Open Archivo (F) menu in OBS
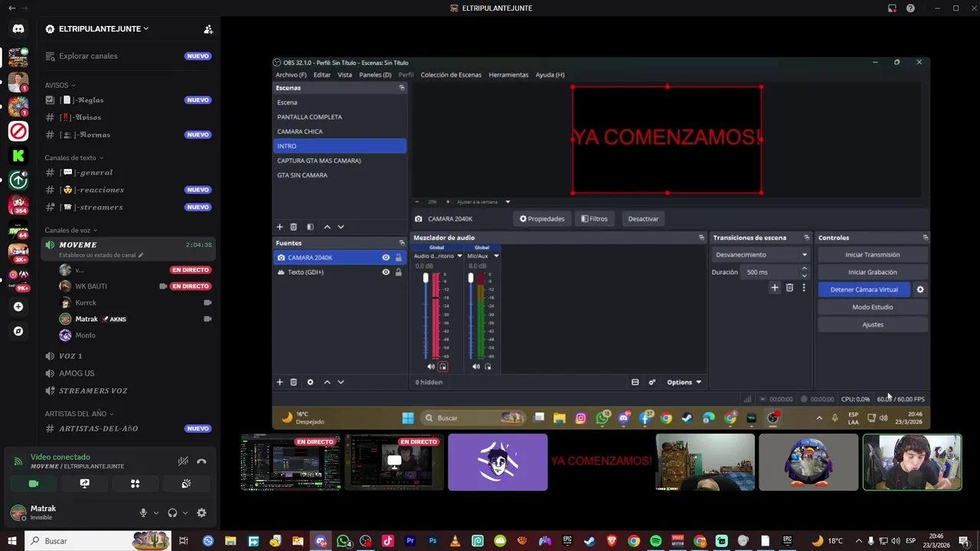This screenshot has width=980, height=551. (291, 75)
